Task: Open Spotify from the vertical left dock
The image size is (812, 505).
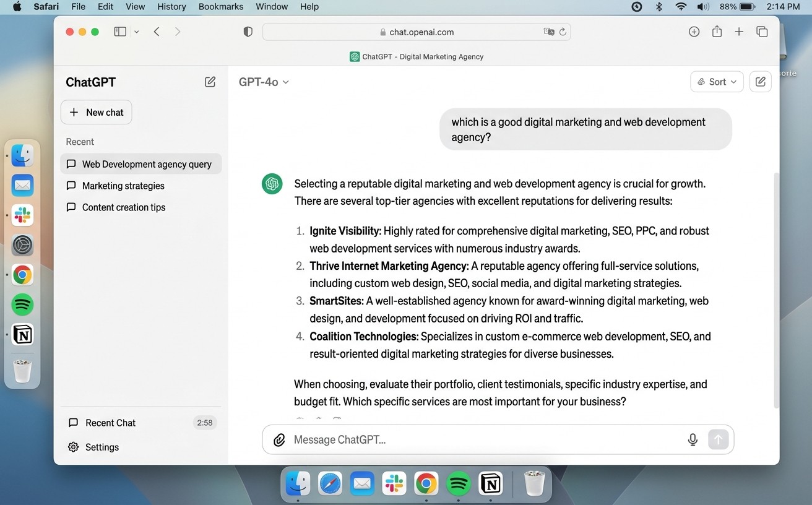Action: pyautogui.click(x=23, y=304)
